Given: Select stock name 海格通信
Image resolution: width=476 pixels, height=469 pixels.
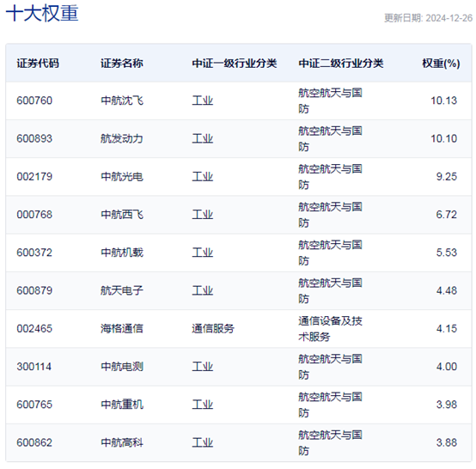Looking at the screenshot, I should click(122, 328).
